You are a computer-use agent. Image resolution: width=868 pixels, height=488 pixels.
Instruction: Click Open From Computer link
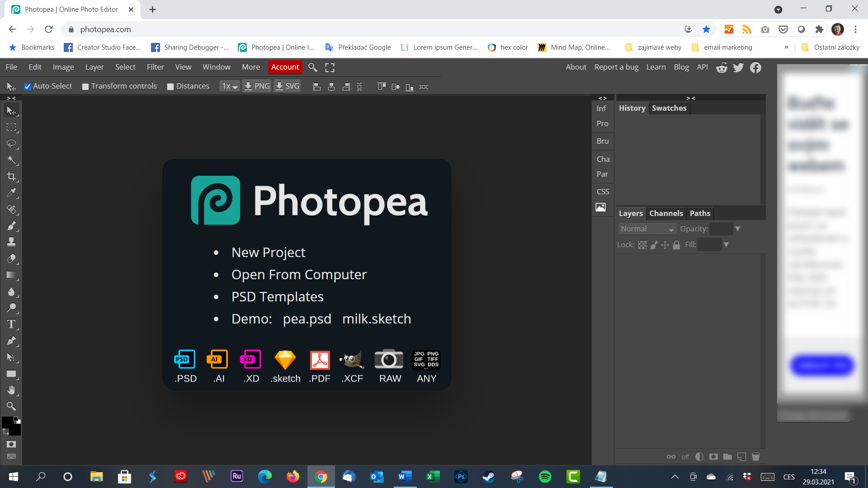pos(299,274)
